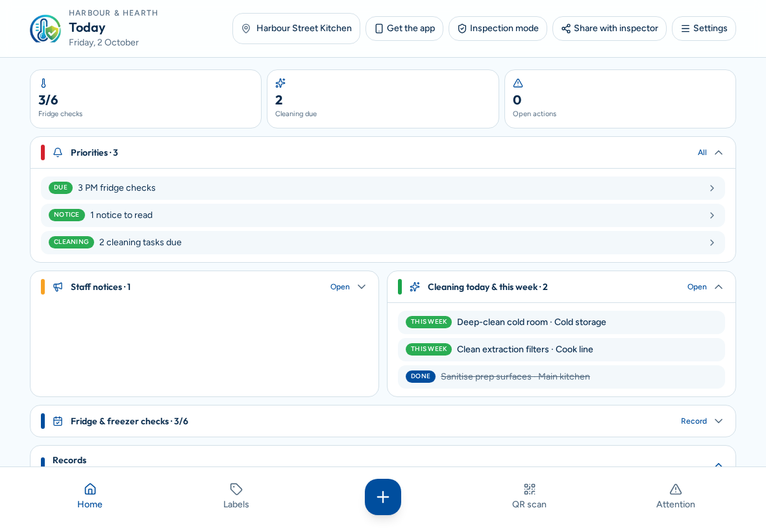The height and width of the screenshot is (532, 766).
Task: Click the Get the app button
Action: (404, 29)
